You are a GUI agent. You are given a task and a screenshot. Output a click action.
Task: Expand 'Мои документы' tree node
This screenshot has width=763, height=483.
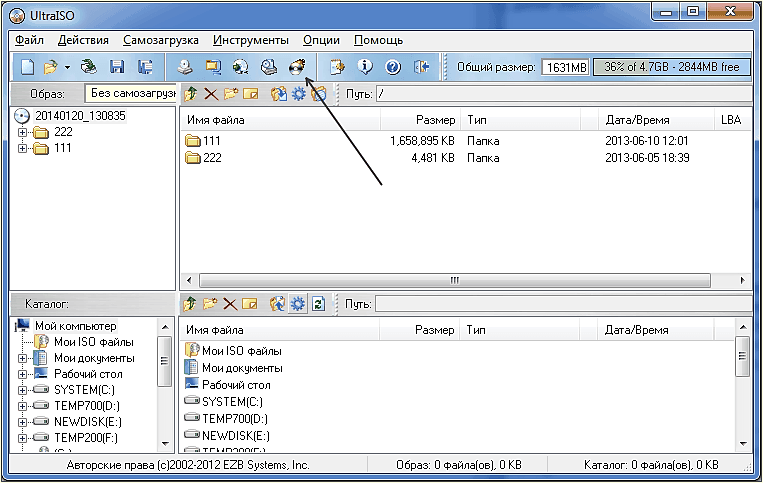click(22, 358)
